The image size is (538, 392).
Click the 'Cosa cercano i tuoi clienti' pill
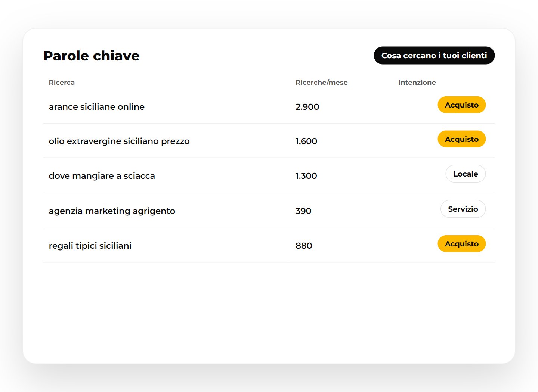coord(434,55)
